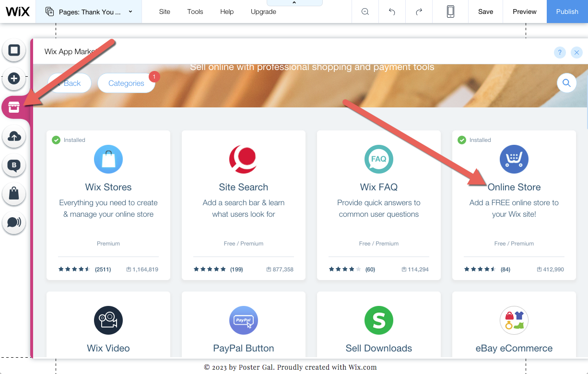Open the Wix Stores app title
The image size is (588, 374).
[x=108, y=187]
